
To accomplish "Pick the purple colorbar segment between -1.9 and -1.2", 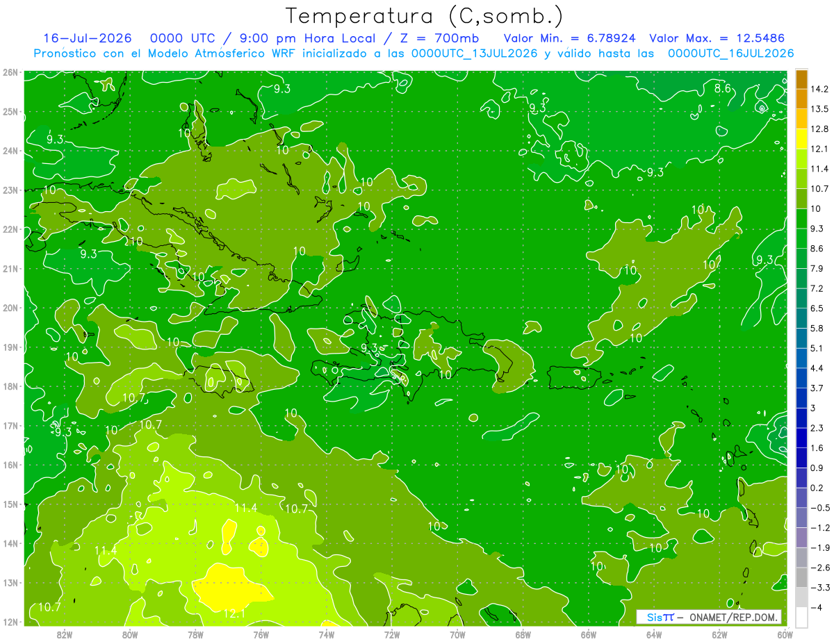I will click(x=801, y=537).
